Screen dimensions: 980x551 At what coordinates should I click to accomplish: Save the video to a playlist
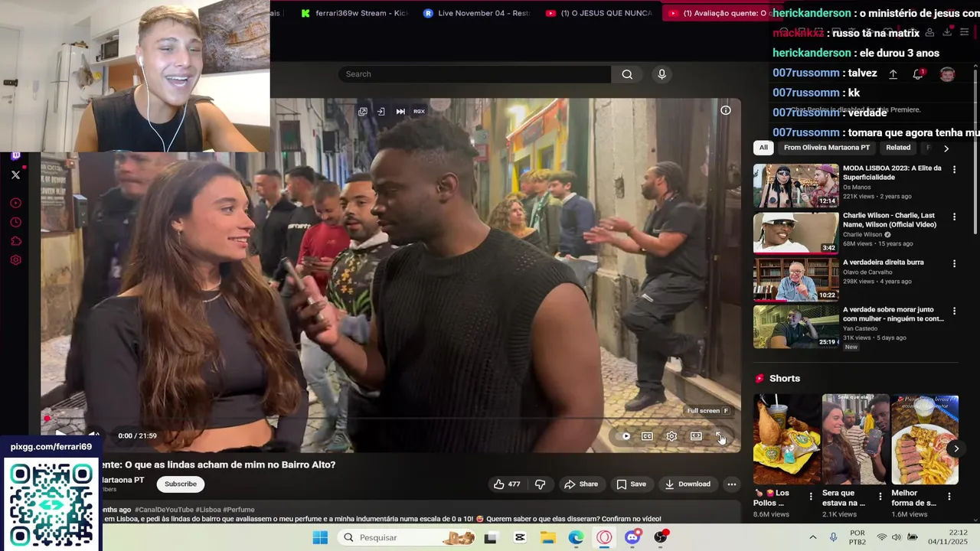click(x=631, y=484)
